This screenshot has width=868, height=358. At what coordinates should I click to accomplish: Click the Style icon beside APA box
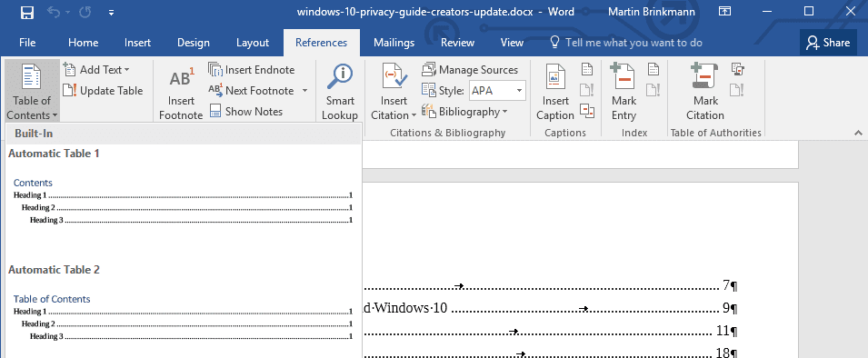(x=429, y=90)
